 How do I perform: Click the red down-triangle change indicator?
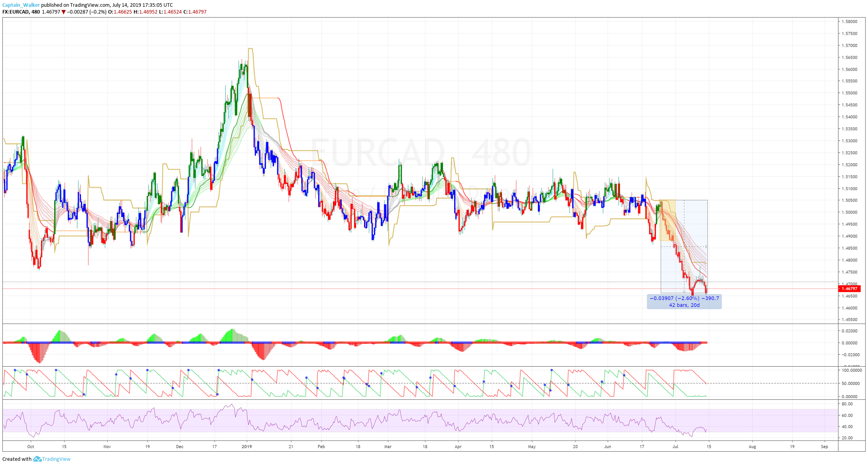coord(63,12)
